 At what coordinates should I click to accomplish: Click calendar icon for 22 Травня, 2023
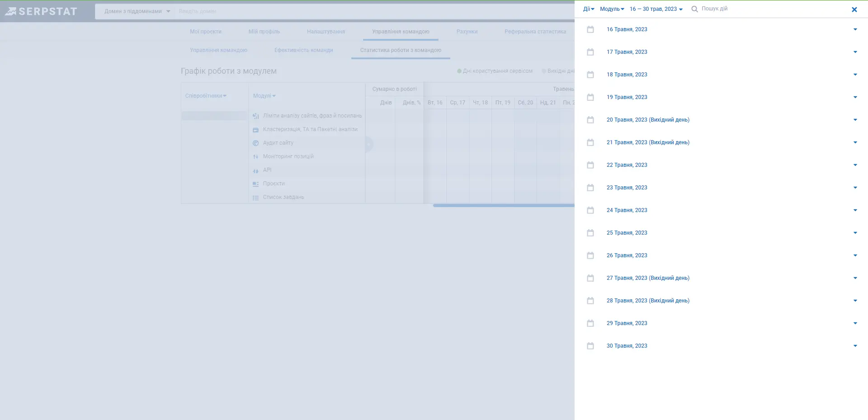click(590, 165)
